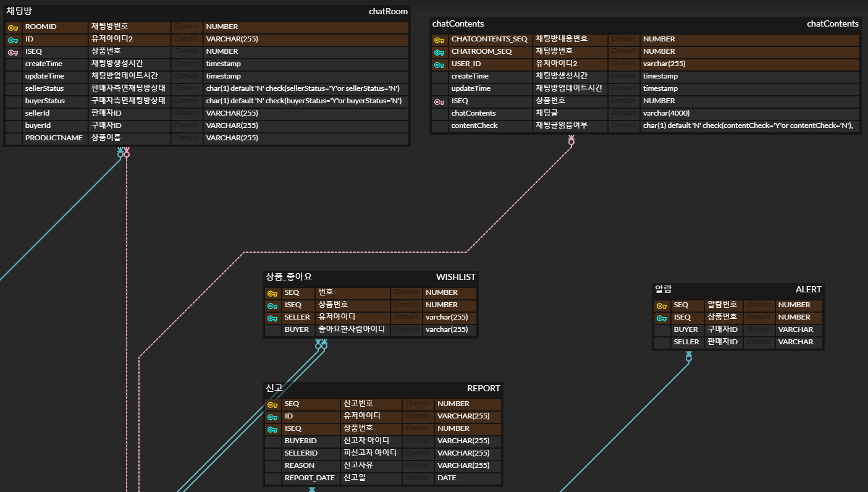This screenshot has width=868, height=492.
Task: Select the sellerStatus column name
Action: click(44, 88)
